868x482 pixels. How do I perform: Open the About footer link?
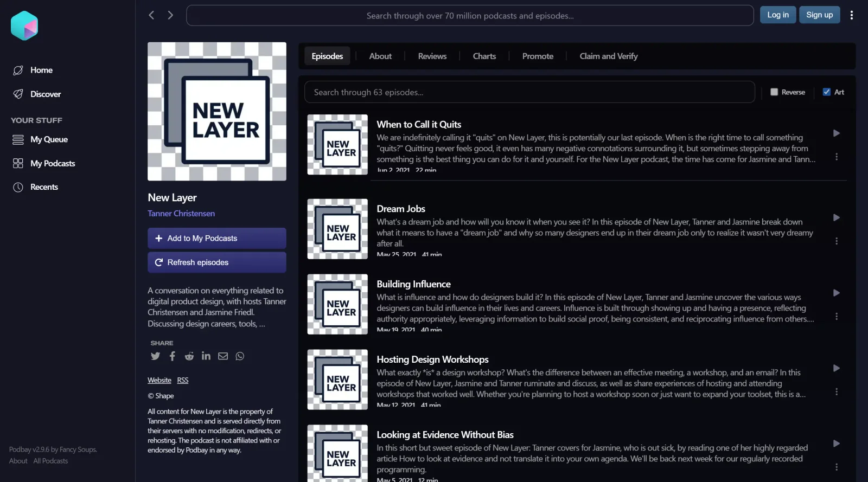coord(18,461)
